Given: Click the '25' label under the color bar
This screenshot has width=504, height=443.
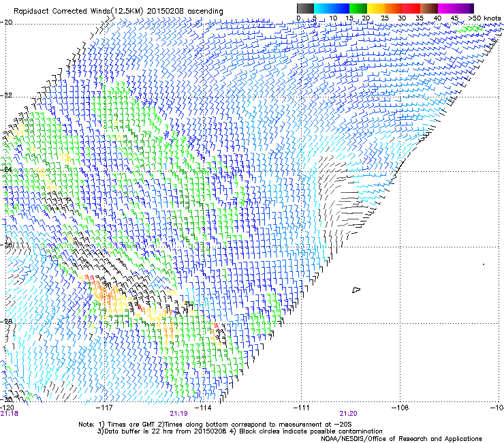Looking at the screenshot, I should 385,18.
